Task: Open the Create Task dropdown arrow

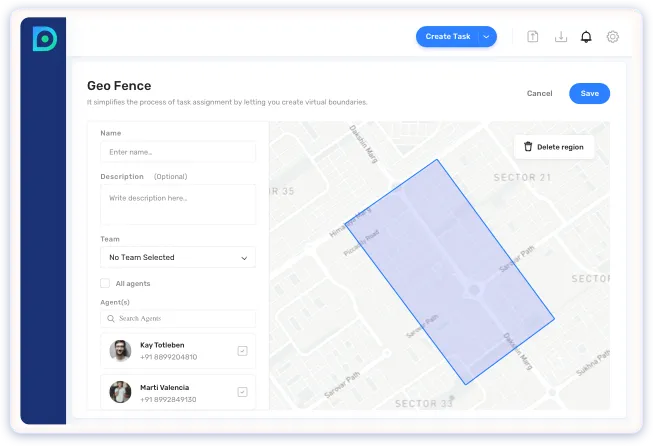Action: (x=486, y=37)
